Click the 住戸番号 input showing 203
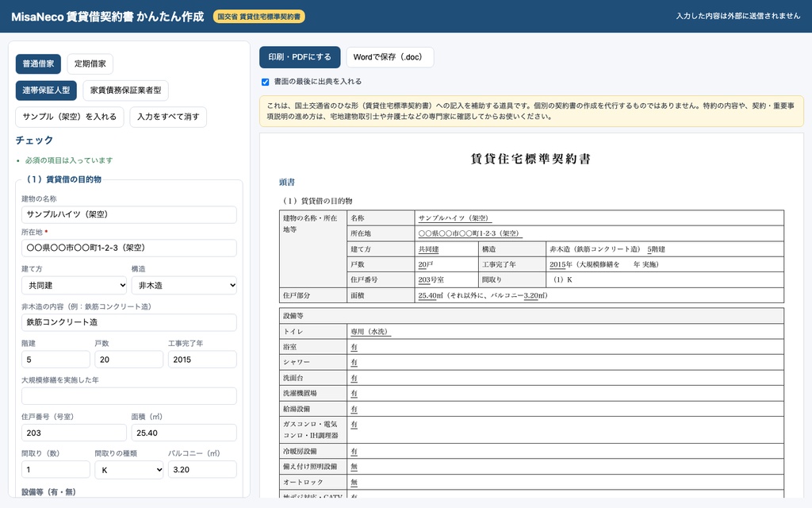 pos(74,433)
